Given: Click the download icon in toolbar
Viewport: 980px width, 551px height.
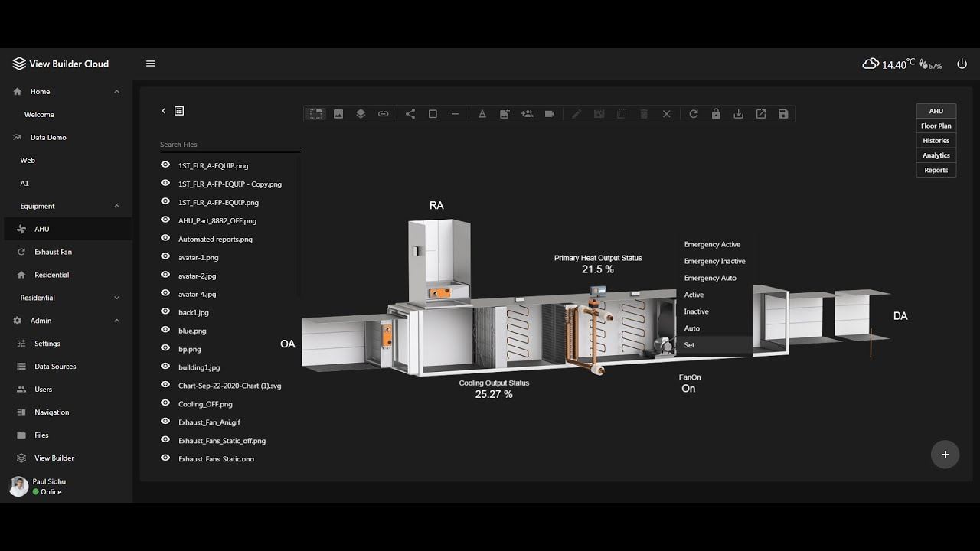Looking at the screenshot, I should click(x=738, y=114).
